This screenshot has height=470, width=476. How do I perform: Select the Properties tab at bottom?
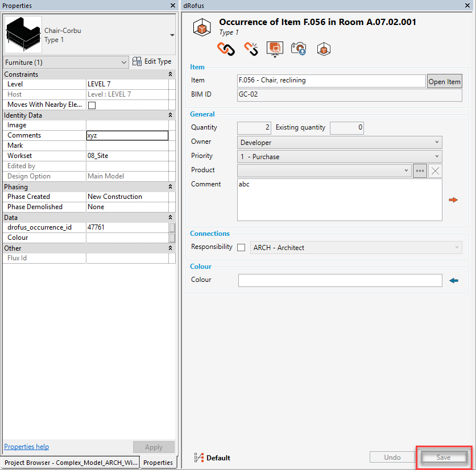point(158,463)
